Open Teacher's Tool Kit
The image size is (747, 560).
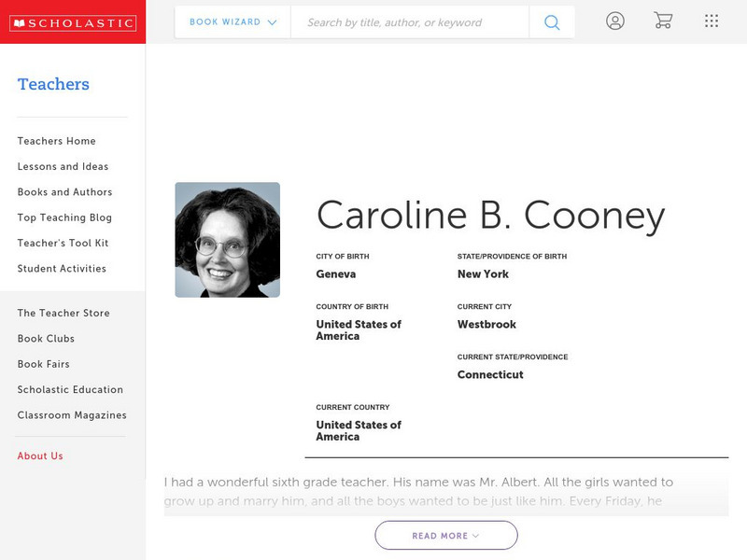pos(63,243)
